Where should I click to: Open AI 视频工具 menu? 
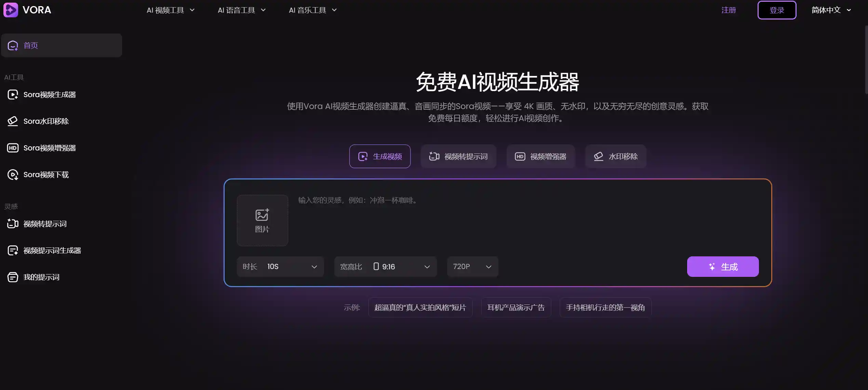[x=170, y=10]
